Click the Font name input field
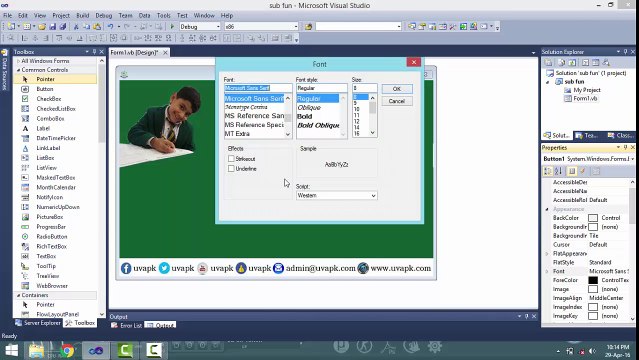Screen dimensions: 639x360 click(258, 88)
